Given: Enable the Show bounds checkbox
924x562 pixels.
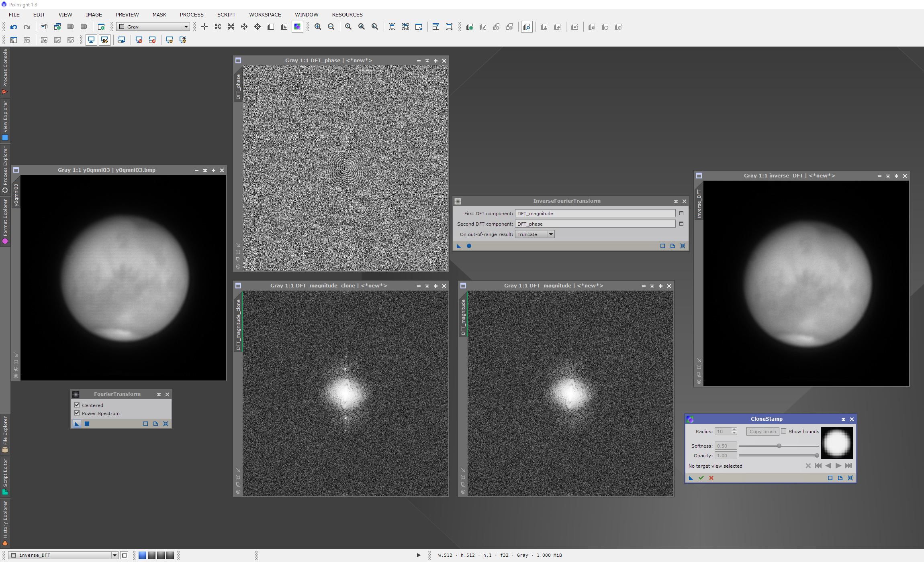Looking at the screenshot, I should [783, 431].
